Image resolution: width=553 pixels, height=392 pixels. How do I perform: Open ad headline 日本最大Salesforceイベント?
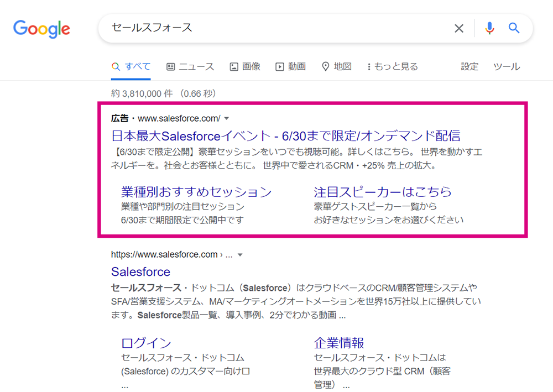tap(286, 135)
